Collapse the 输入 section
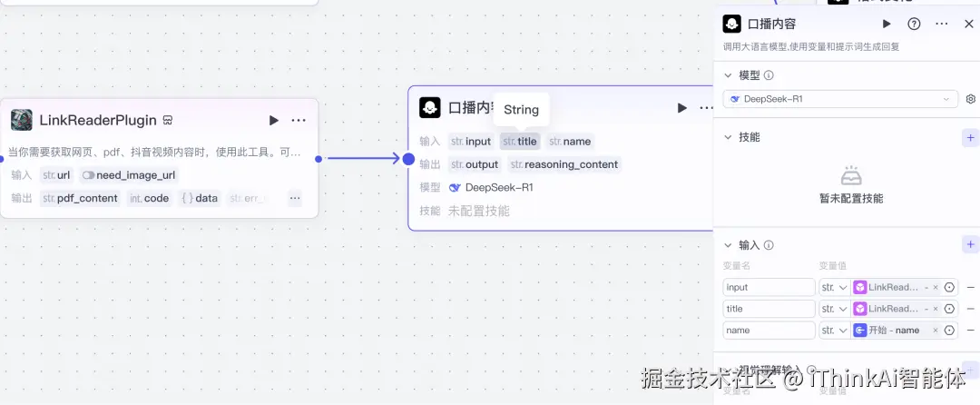Image resolution: width=980 pixels, height=405 pixels. tap(728, 245)
